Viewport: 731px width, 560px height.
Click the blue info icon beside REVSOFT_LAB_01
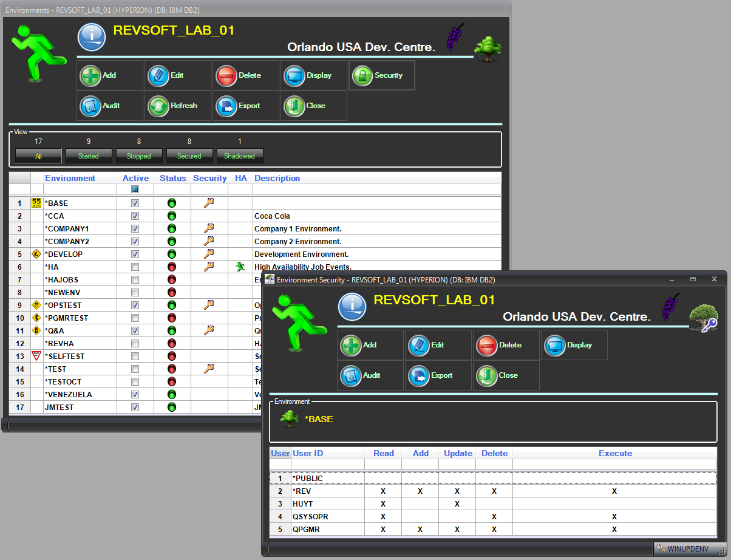(x=92, y=37)
